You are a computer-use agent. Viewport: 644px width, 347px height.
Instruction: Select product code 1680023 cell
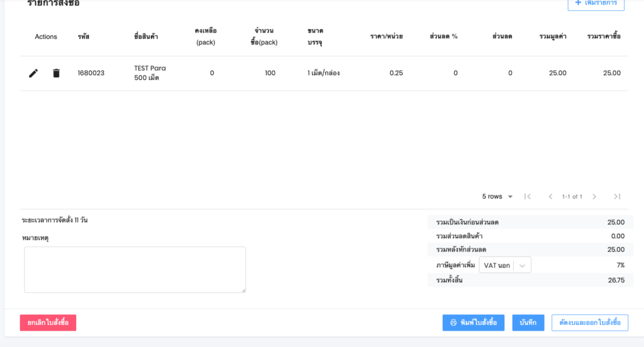pyautogui.click(x=91, y=73)
